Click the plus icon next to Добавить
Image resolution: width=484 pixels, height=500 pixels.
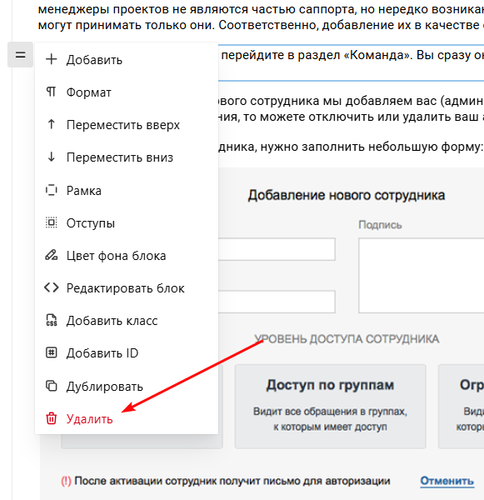(x=51, y=60)
